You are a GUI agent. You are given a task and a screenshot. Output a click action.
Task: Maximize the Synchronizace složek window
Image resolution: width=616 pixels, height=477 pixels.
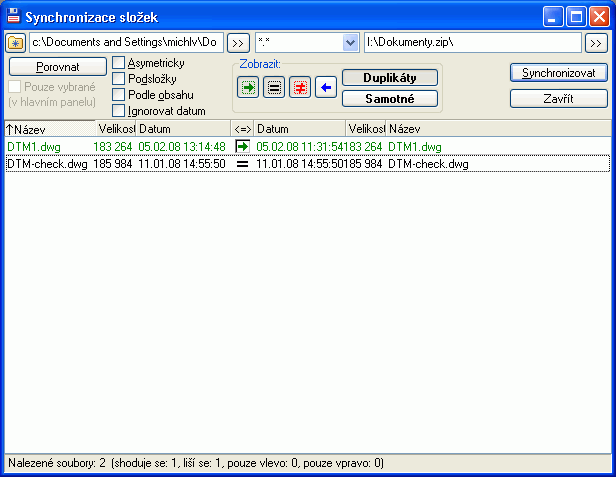click(x=576, y=17)
